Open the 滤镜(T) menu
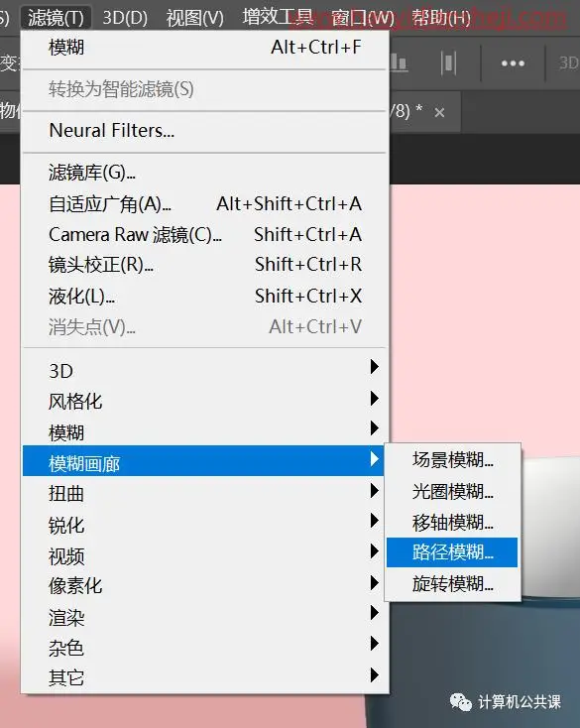The image size is (580, 728). [56, 18]
